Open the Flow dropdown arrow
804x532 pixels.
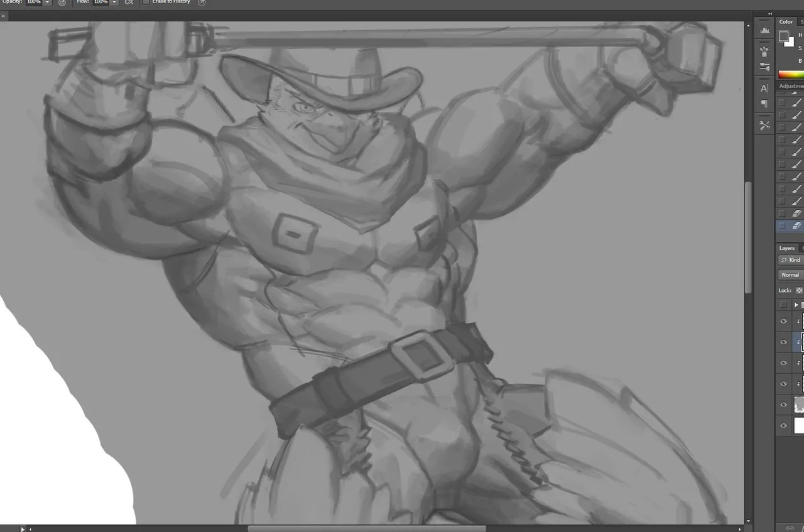point(114,3)
